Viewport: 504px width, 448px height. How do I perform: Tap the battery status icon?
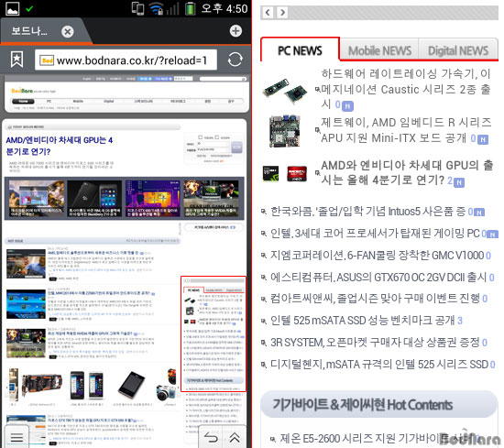pos(190,8)
